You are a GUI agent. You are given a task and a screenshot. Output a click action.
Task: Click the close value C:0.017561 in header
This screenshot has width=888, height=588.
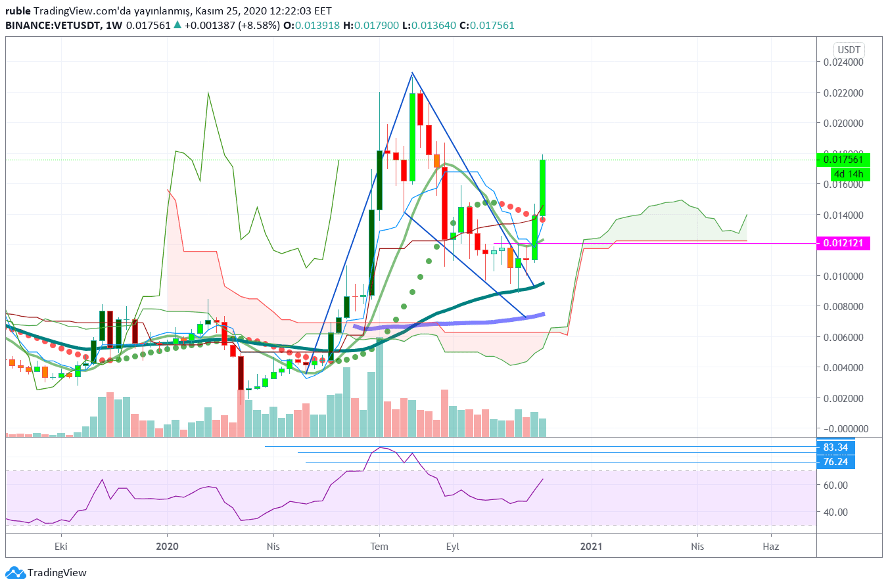point(486,25)
